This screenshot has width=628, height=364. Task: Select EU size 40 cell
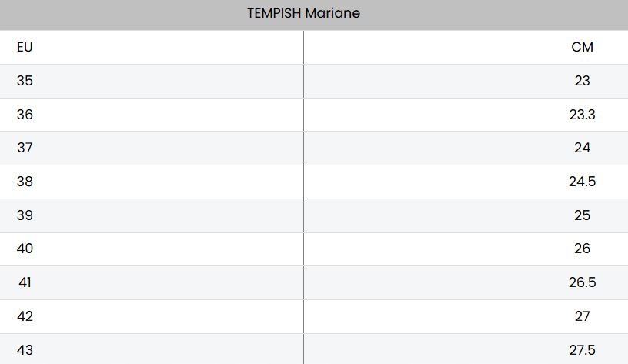click(25, 249)
